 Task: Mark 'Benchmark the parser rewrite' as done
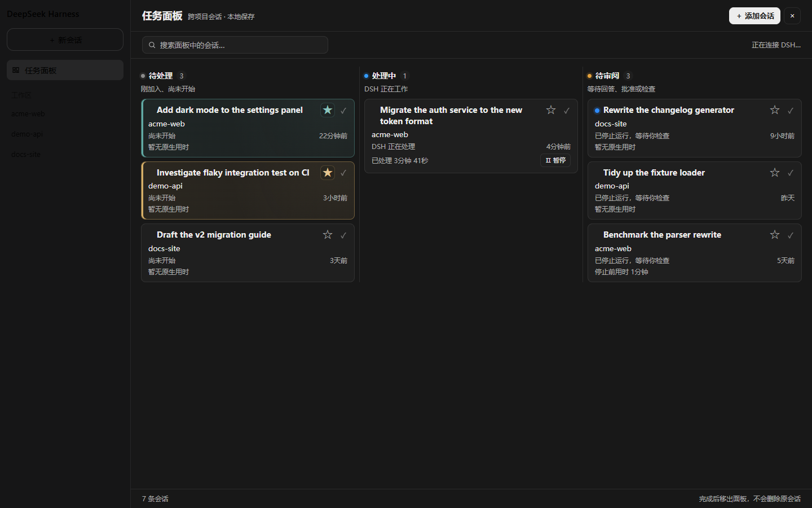[791, 235]
